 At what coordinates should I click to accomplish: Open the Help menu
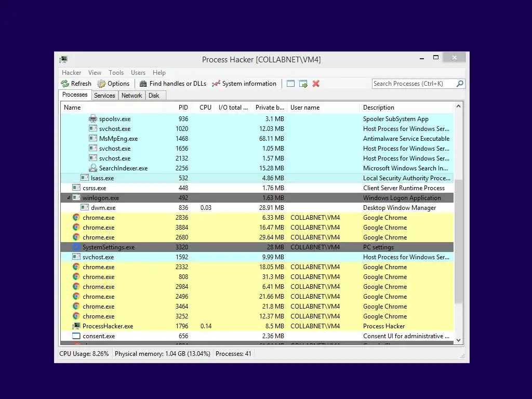pyautogui.click(x=159, y=73)
